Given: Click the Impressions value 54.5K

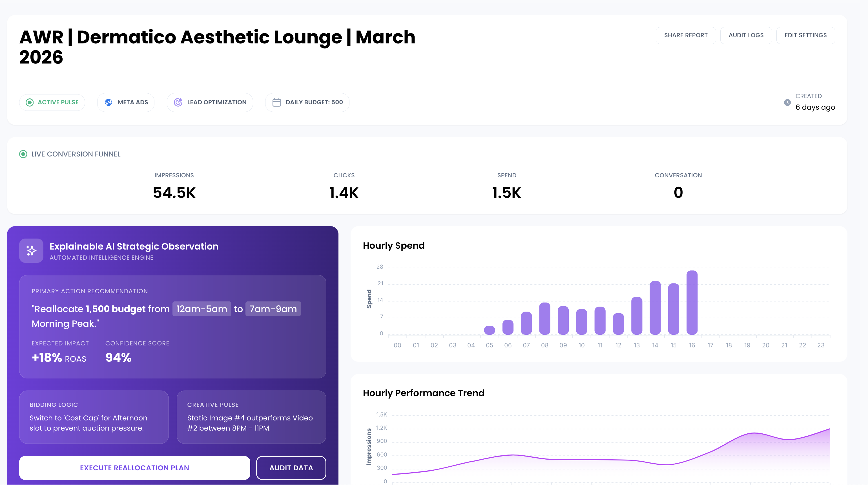Looking at the screenshot, I should (174, 193).
